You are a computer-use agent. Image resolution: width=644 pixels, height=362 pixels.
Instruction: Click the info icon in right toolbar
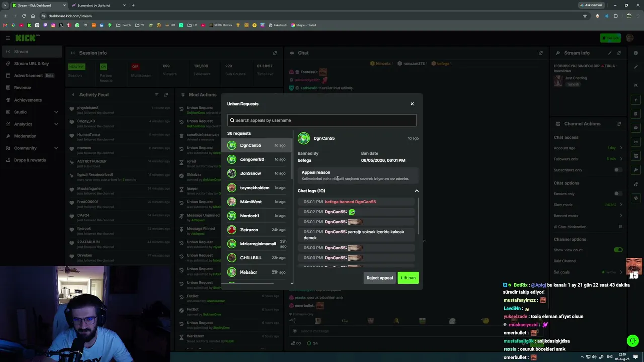636,53
